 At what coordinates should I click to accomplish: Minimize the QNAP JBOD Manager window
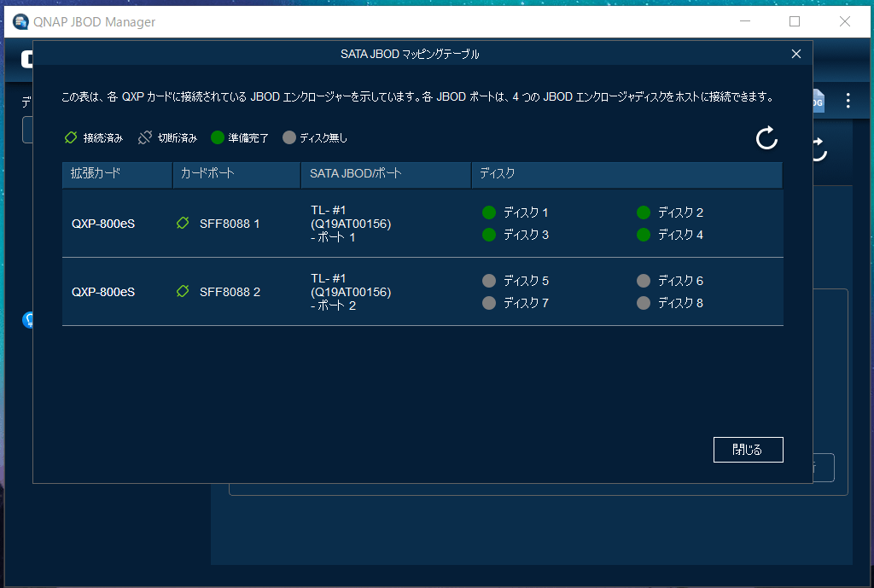[744, 21]
